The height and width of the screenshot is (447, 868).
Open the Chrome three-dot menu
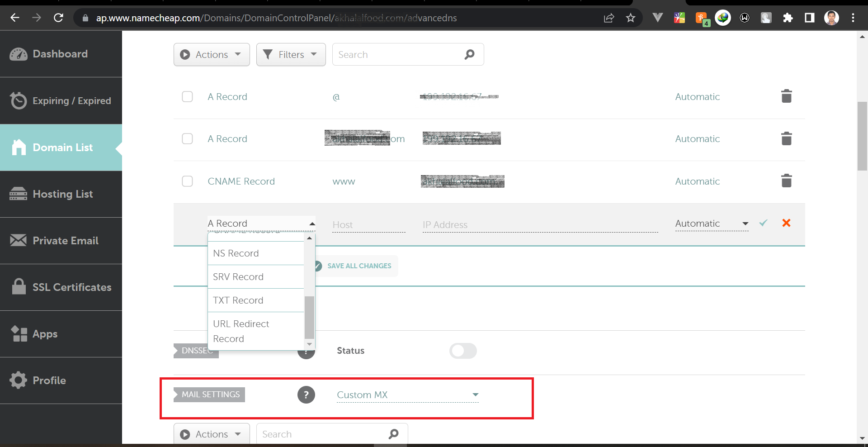(853, 18)
